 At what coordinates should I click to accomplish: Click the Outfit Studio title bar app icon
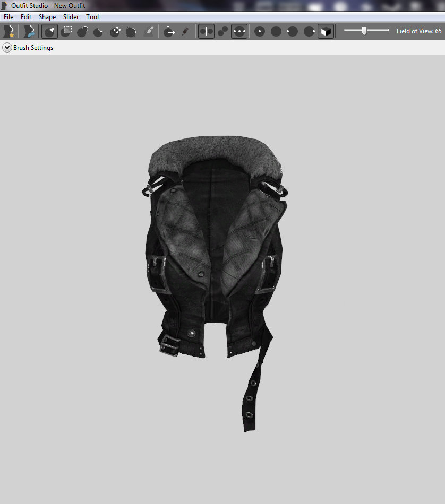(x=4, y=5)
